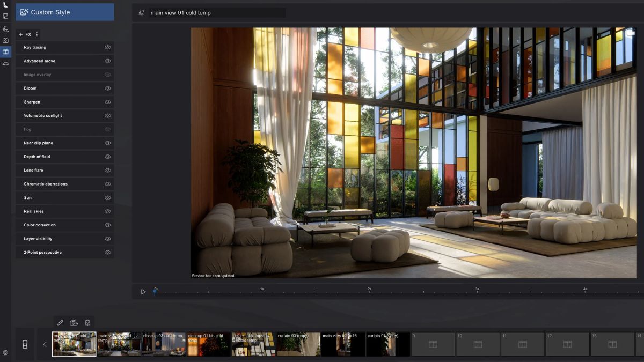The image size is (644, 362).
Task: Toggle Layer visibility effect eye
Action: tap(107, 239)
